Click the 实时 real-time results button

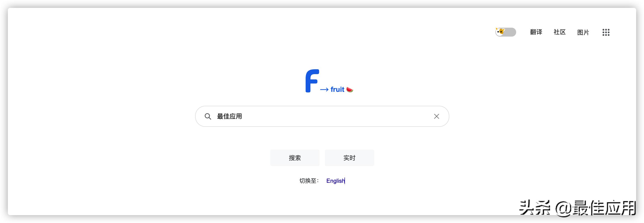(349, 158)
